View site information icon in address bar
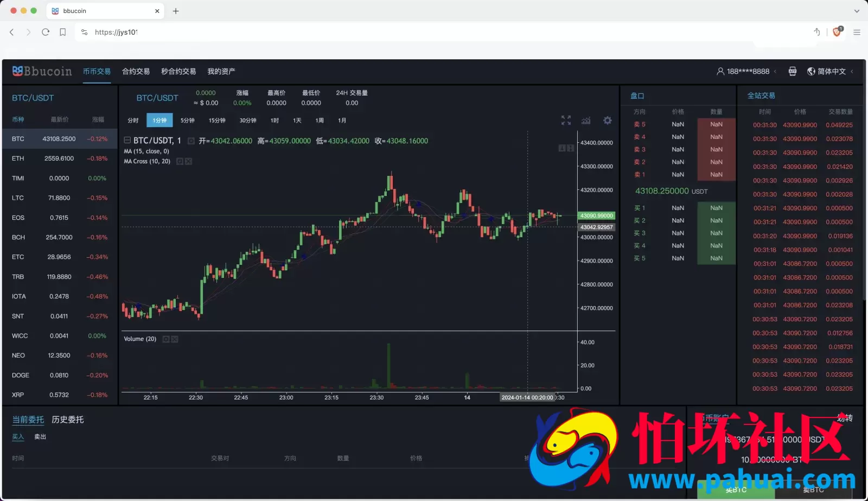This screenshot has width=868, height=501. point(84,32)
